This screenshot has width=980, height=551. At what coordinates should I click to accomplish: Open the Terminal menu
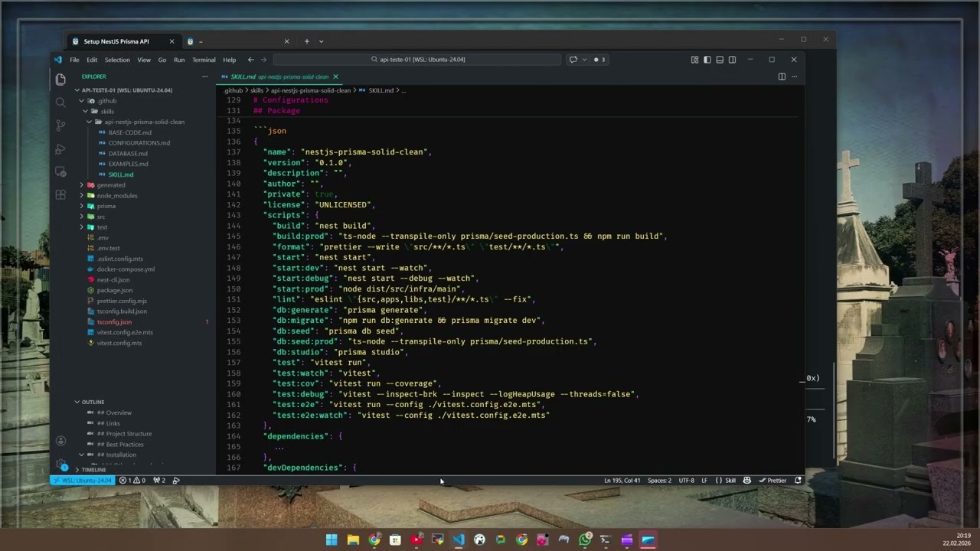204,60
